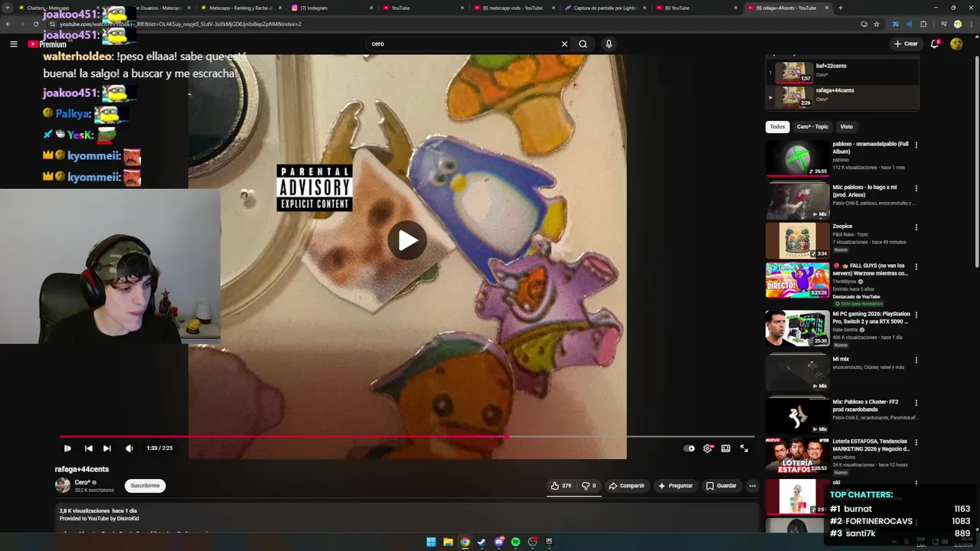This screenshot has width=980, height=551.
Task: Save video with the Guardar button
Action: click(721, 486)
